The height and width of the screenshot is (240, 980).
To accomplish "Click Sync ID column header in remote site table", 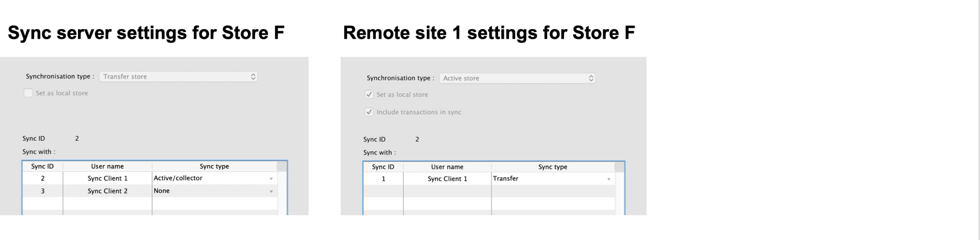I will tap(383, 167).
